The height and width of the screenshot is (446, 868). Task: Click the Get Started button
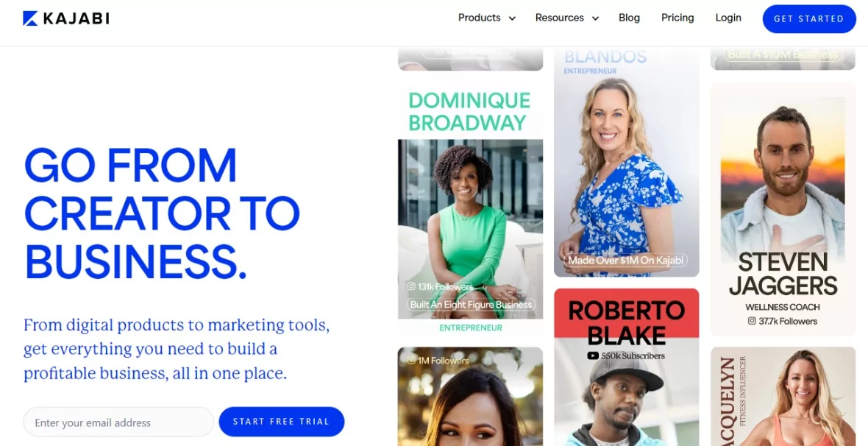pyautogui.click(x=808, y=19)
